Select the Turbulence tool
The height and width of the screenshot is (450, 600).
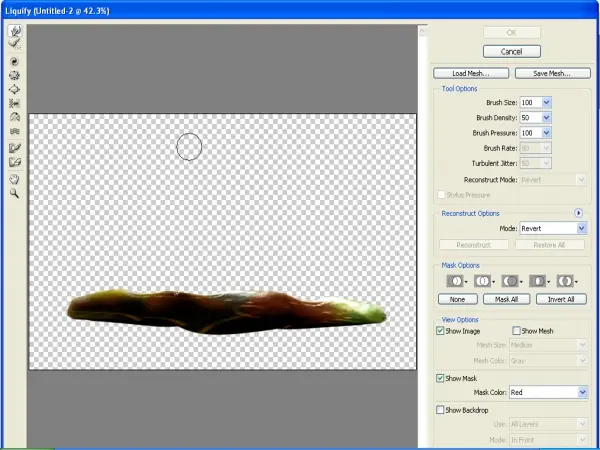(x=15, y=131)
